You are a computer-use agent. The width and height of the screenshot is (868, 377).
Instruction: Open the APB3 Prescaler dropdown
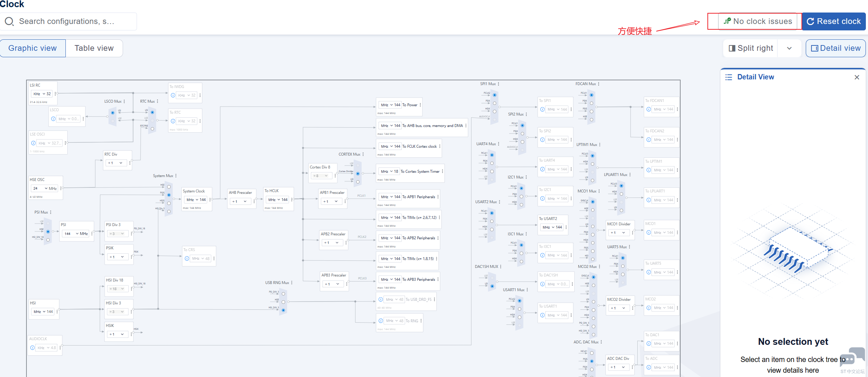332,284
